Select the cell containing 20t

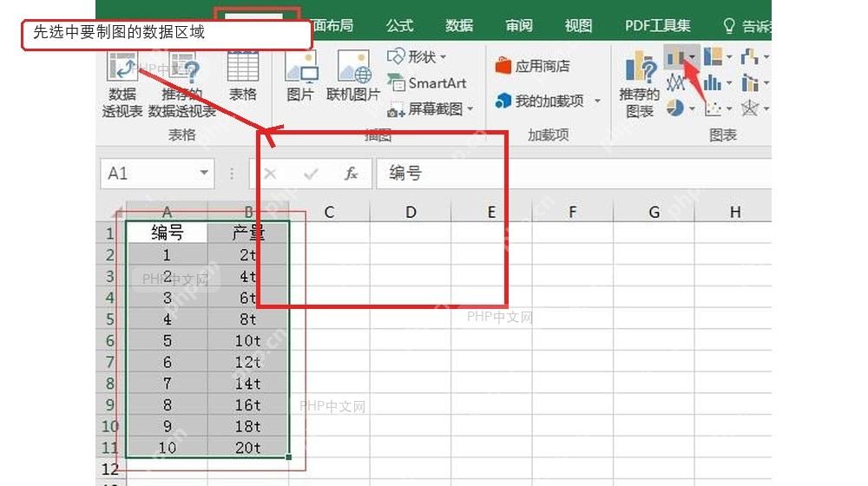248,447
